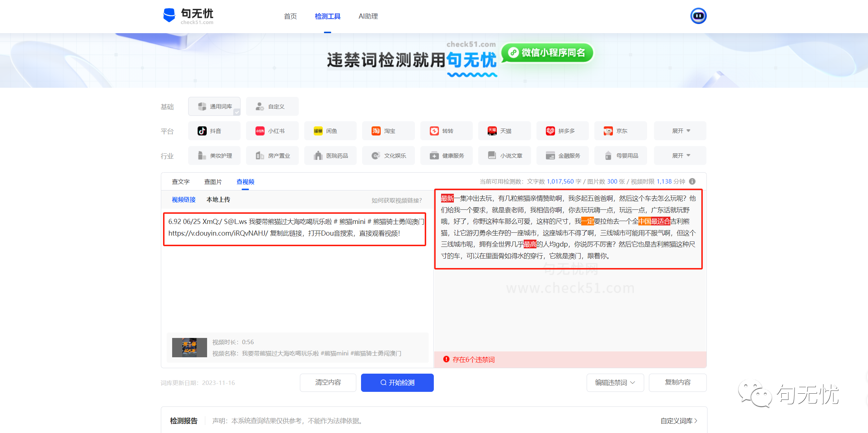This screenshot has width=868, height=433.
Task: Click the 金融服务 card icon
Action: click(550, 156)
